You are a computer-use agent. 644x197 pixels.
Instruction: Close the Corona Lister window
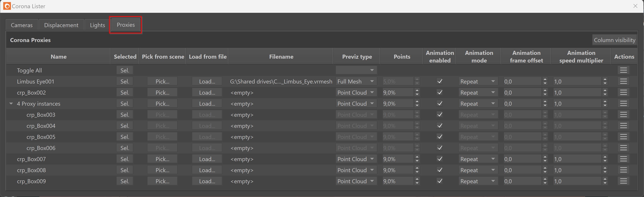635,6
